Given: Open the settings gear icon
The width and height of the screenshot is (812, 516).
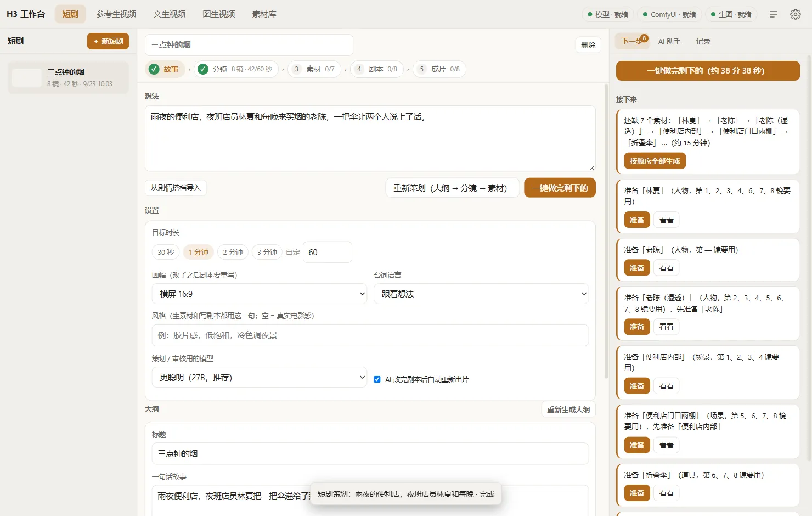Looking at the screenshot, I should (796, 14).
